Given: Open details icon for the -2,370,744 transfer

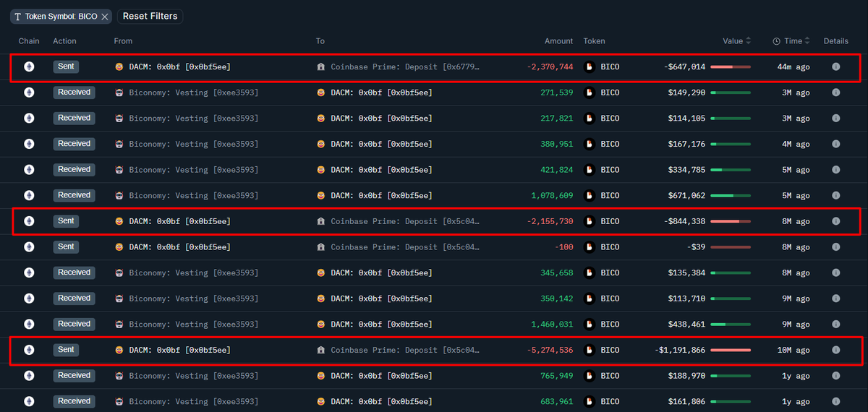Looking at the screenshot, I should [x=835, y=66].
